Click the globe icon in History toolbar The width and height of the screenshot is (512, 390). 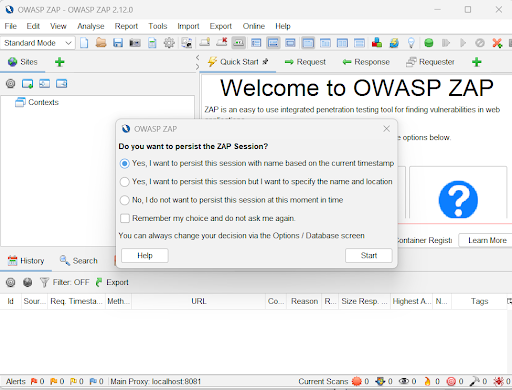(x=28, y=283)
